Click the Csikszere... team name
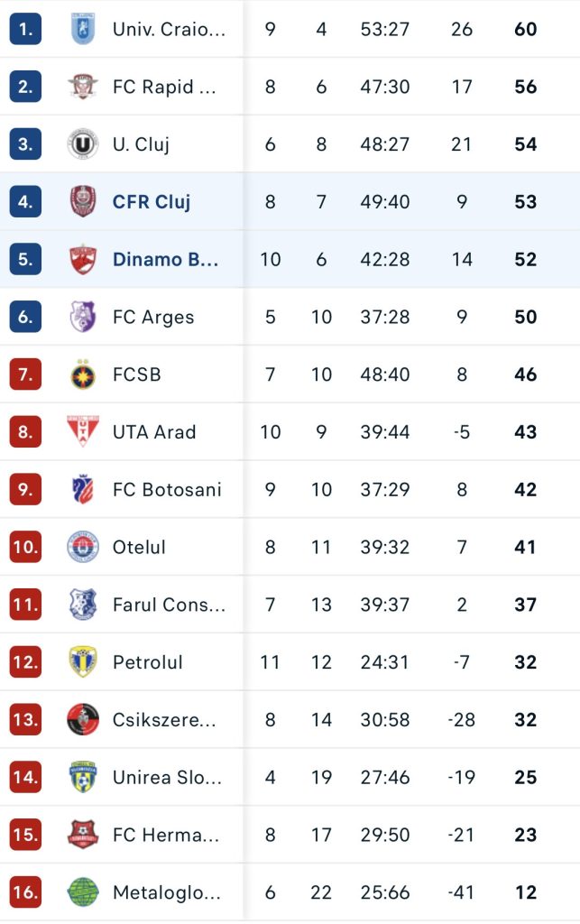 [164, 719]
